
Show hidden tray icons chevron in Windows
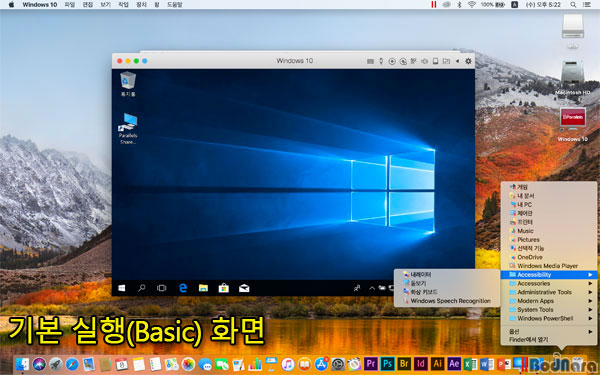(x=372, y=289)
